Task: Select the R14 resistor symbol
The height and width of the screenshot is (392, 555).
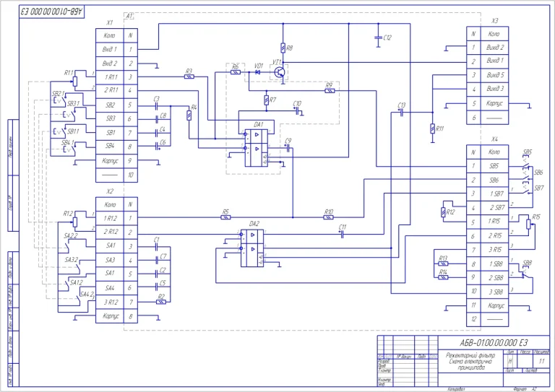Action: click(443, 277)
